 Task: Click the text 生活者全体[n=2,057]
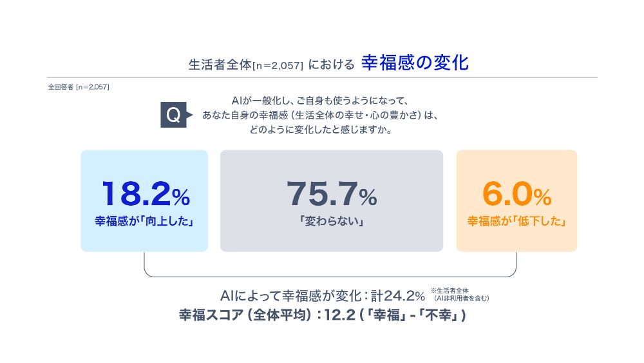245,64
